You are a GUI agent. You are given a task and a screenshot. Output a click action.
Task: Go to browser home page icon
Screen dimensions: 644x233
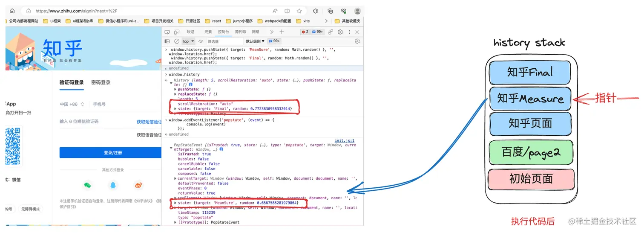12,11
